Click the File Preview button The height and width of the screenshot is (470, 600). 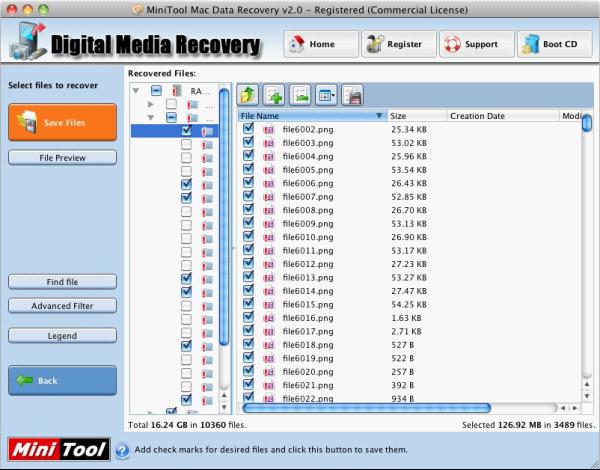coord(62,158)
